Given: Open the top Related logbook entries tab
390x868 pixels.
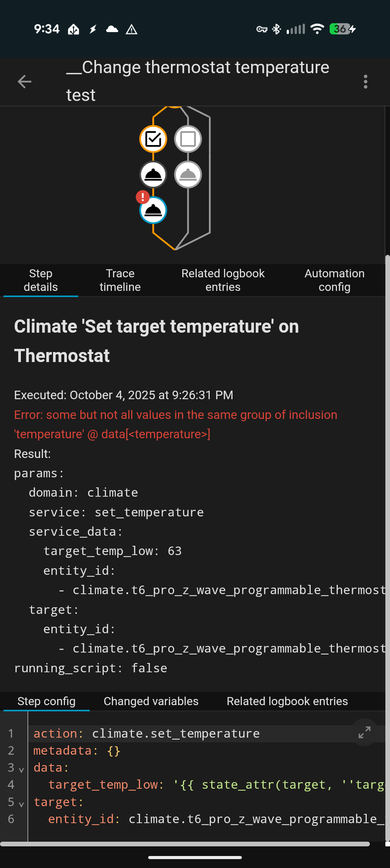Looking at the screenshot, I should (x=223, y=280).
